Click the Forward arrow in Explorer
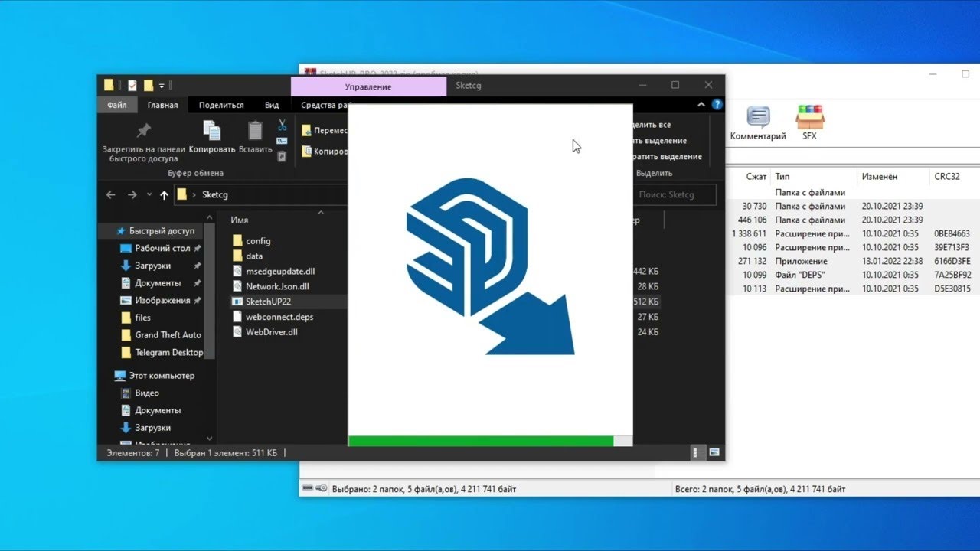The image size is (980, 551). tap(132, 195)
